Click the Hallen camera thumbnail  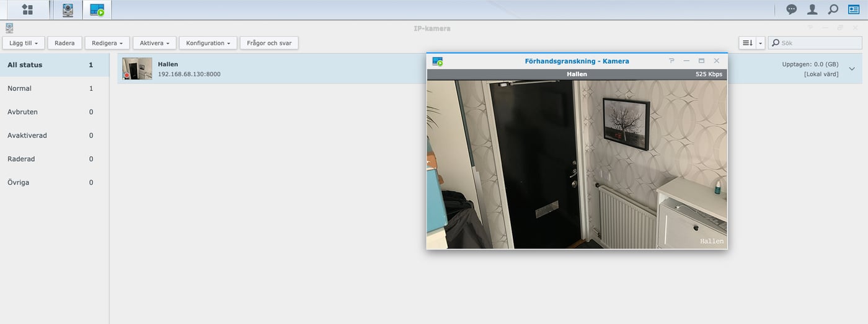click(137, 69)
